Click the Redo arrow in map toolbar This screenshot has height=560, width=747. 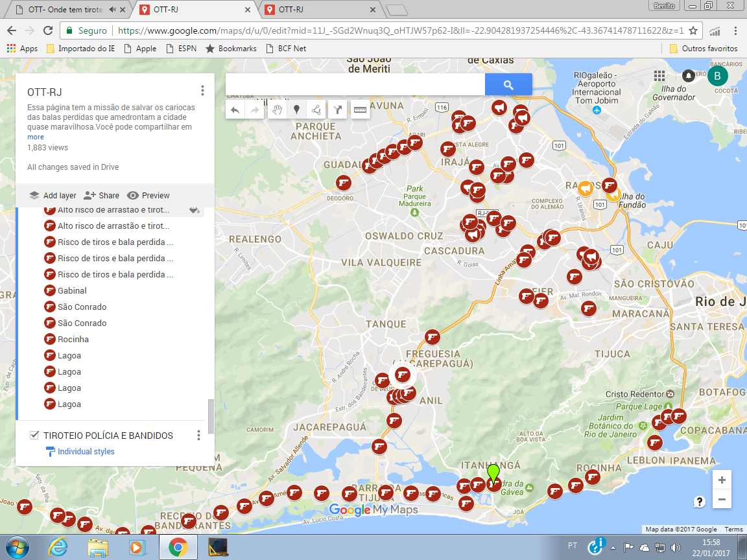pyautogui.click(x=255, y=110)
